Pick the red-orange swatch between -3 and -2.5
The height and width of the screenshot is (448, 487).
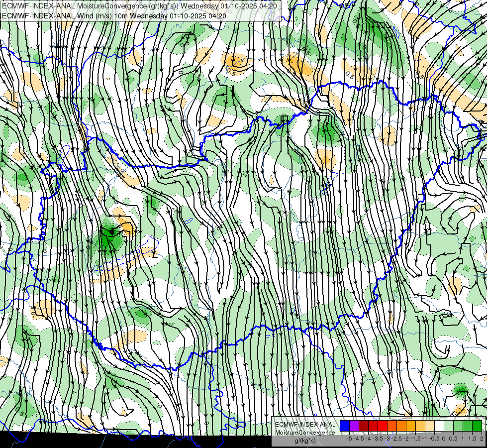click(x=392, y=426)
